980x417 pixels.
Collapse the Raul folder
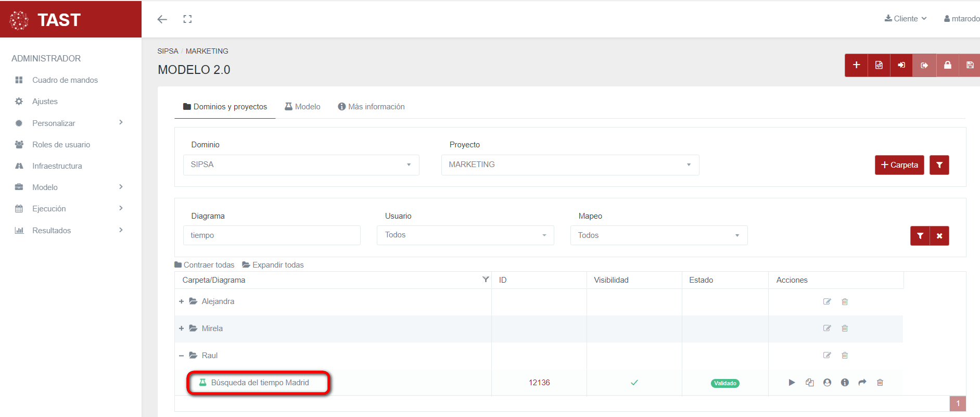tap(181, 356)
